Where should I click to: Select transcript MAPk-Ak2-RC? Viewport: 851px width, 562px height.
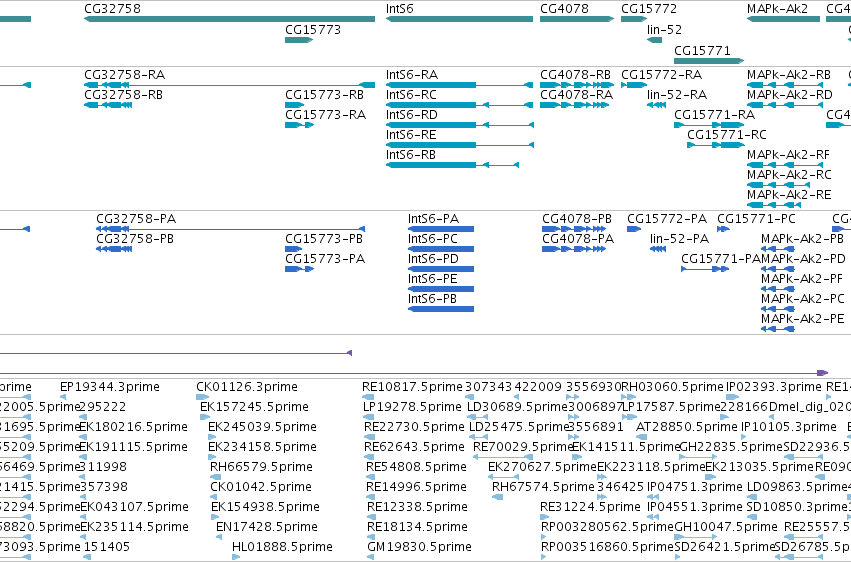click(x=778, y=185)
